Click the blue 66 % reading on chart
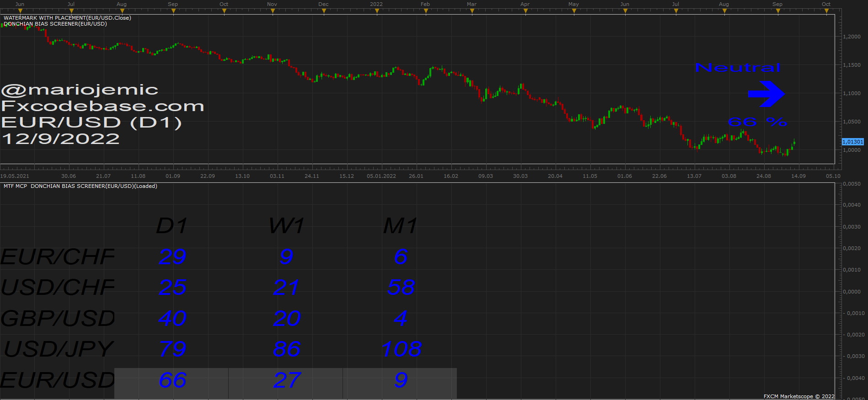The height and width of the screenshot is (400, 868). point(757,122)
